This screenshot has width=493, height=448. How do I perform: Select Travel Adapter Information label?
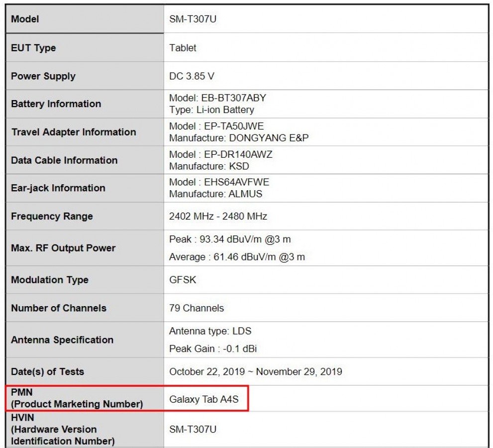tap(73, 132)
